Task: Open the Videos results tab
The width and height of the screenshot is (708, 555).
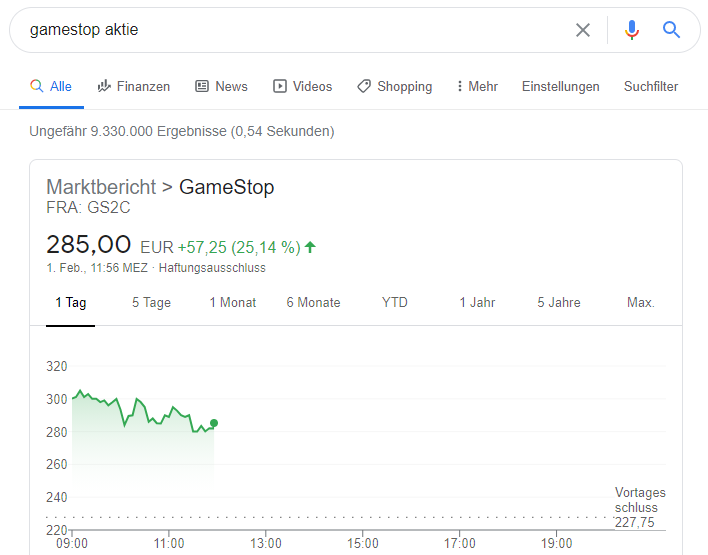Action: coord(302,86)
